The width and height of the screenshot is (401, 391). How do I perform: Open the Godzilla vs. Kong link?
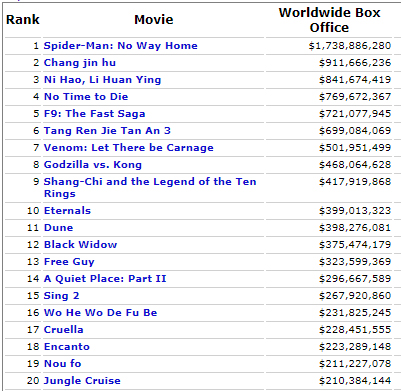pyautogui.click(x=93, y=165)
